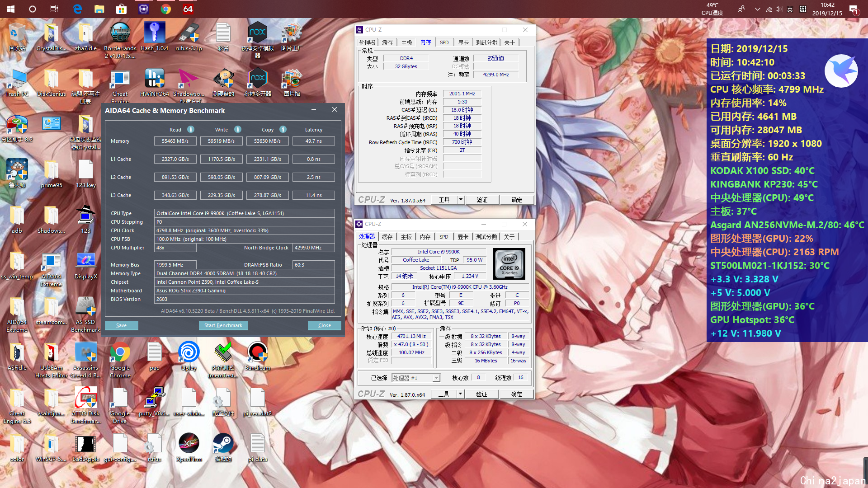Switch lower CPU-Z to 测试分数 tab

point(486,237)
